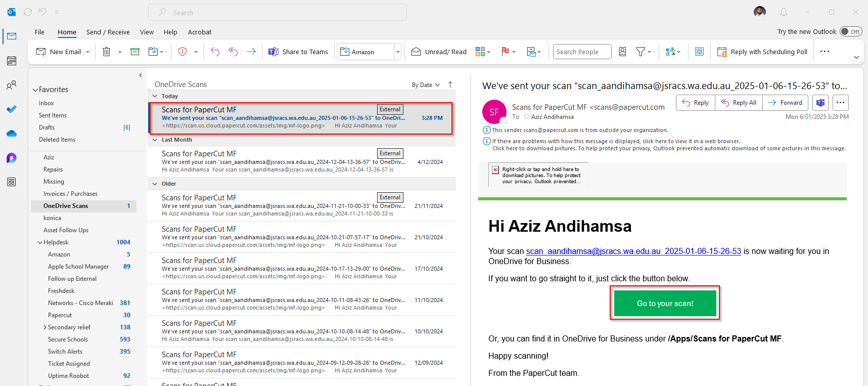Open the Address Book icon
Viewport: 868px width, 386px height.
click(623, 52)
